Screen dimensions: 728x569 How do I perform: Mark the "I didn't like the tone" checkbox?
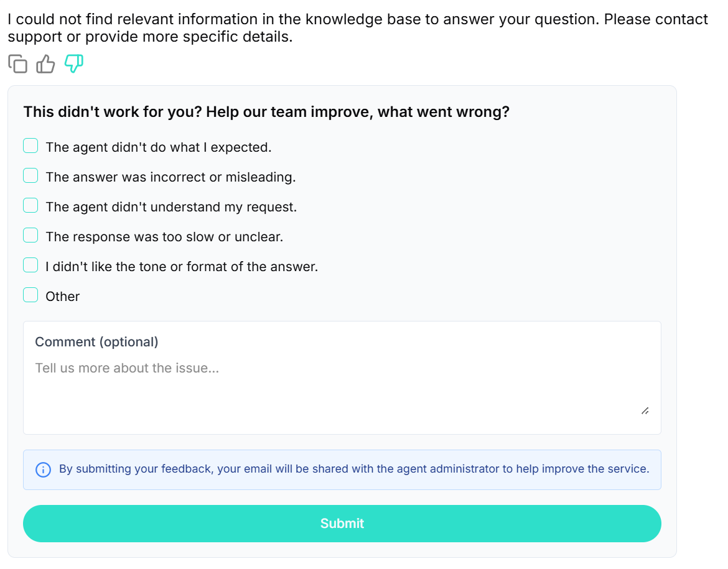click(x=30, y=265)
